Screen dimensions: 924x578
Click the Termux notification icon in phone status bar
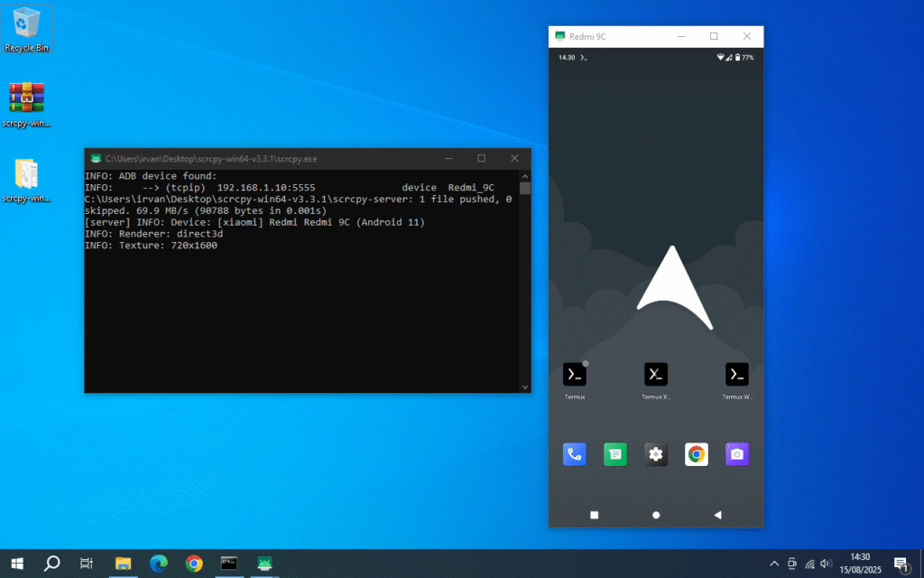[x=584, y=58]
